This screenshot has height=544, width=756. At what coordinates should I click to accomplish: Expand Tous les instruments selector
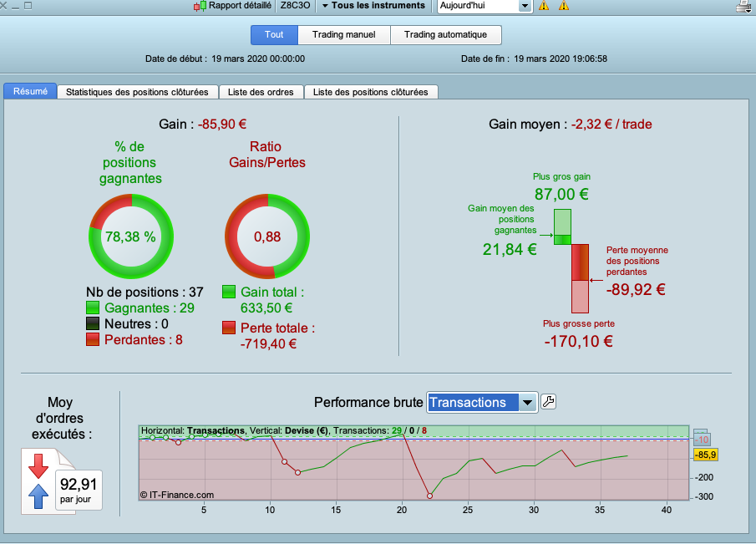click(x=373, y=6)
